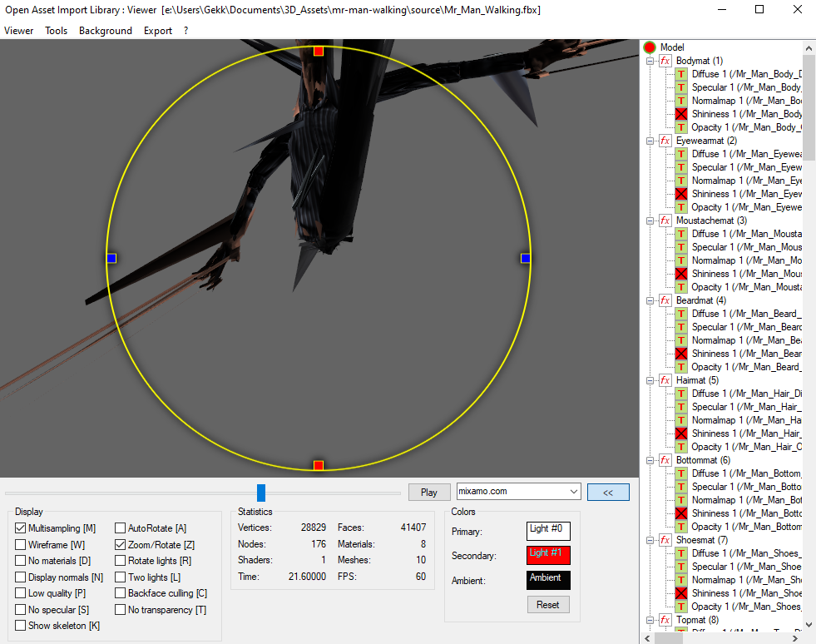
Task: Click the Bodymat Specular 1 texture icon
Action: click(x=681, y=87)
